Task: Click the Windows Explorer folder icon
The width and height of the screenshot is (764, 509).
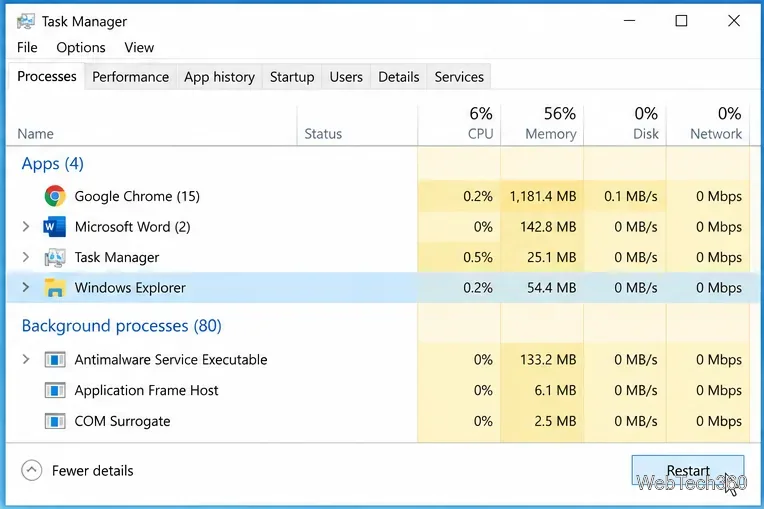Action: pyautogui.click(x=55, y=287)
